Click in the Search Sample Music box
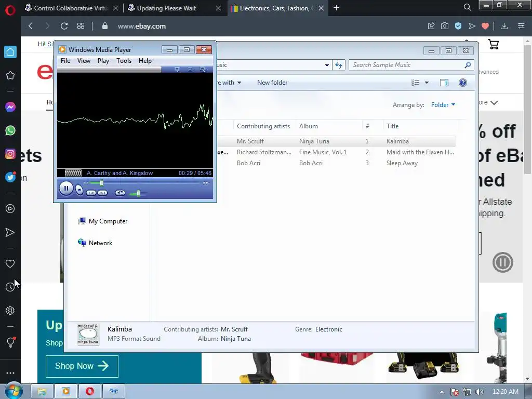Screen dimensions: 532x399 [x=407, y=65]
